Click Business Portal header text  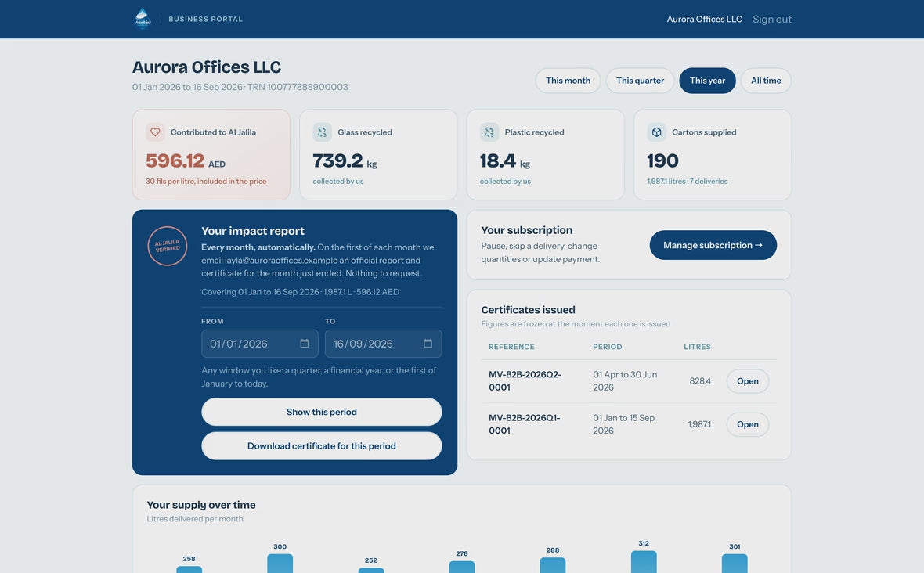coord(206,20)
